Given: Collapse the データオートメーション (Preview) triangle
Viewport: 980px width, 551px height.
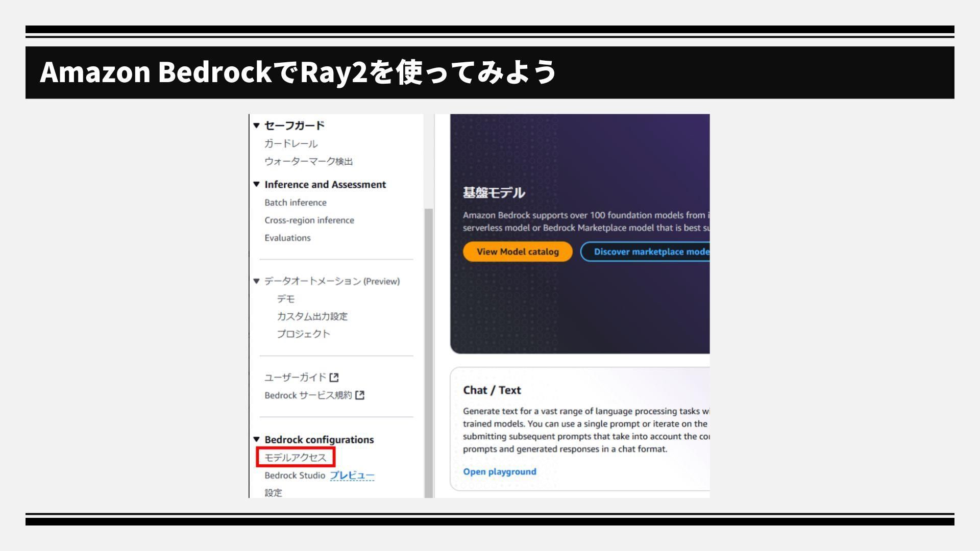Looking at the screenshot, I should tap(257, 281).
